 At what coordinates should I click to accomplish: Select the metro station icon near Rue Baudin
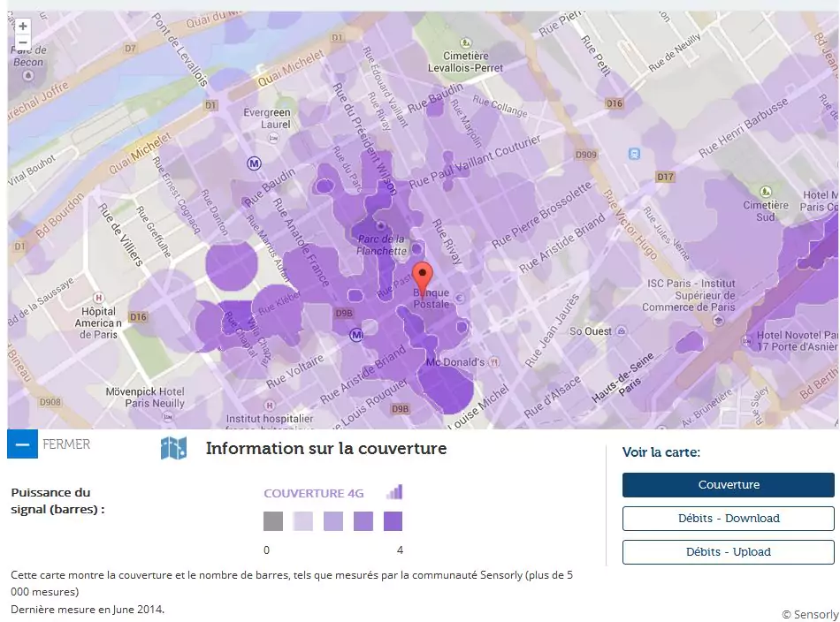tap(255, 163)
